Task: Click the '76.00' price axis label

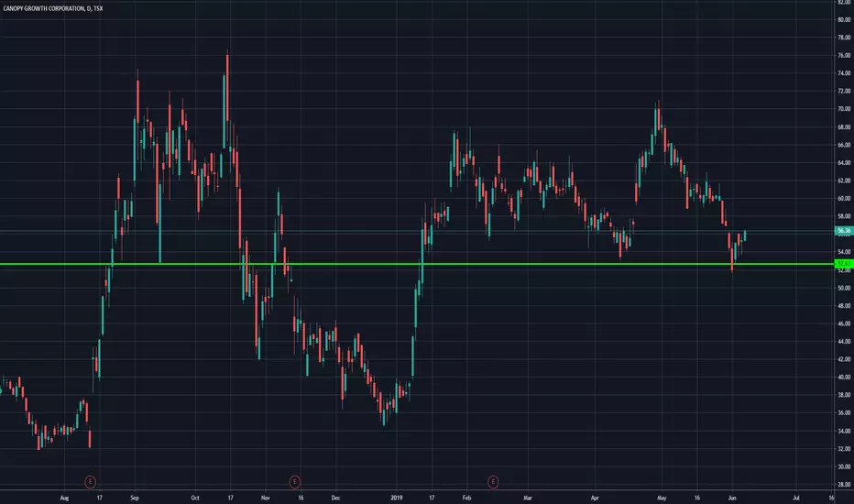Action: (x=844, y=56)
